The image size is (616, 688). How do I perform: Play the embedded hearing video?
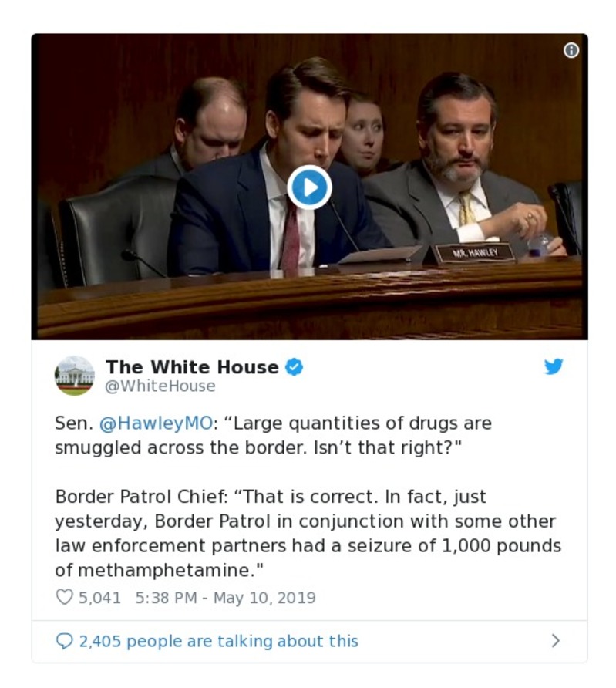click(x=309, y=187)
